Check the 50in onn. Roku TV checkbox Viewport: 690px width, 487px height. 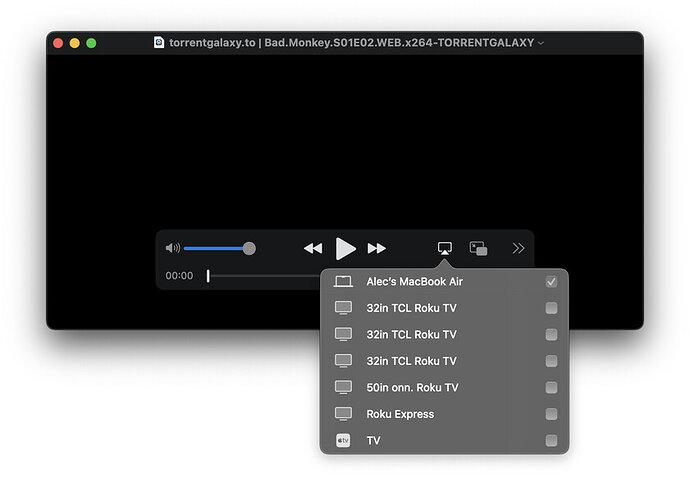pyautogui.click(x=551, y=388)
